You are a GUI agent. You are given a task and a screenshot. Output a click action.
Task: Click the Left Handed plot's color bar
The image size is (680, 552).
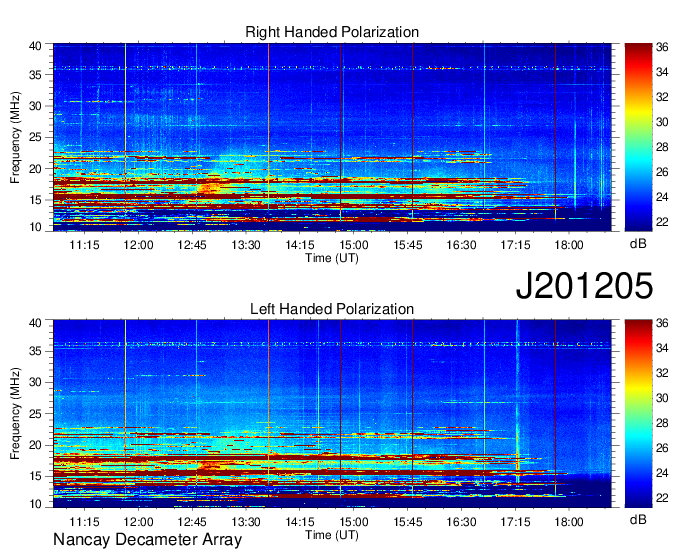pos(638,414)
